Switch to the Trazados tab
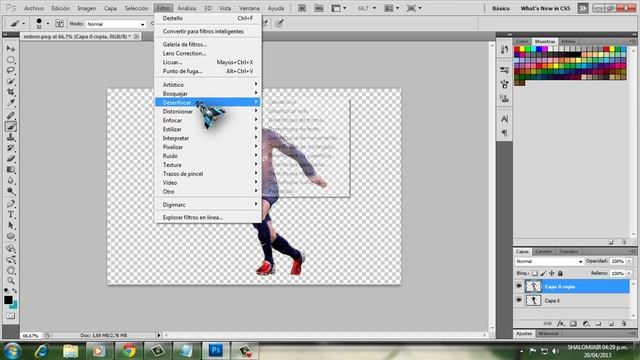Viewport: 640px width, 360px height. tap(568, 251)
